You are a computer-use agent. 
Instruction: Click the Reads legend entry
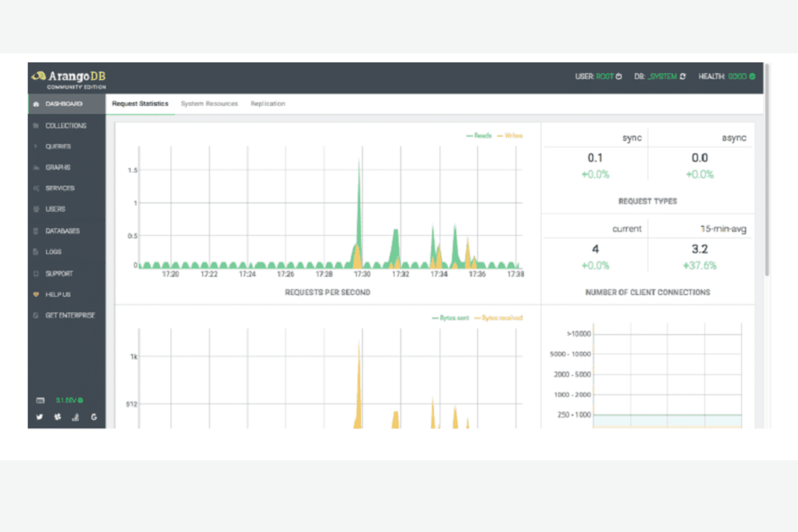click(479, 136)
